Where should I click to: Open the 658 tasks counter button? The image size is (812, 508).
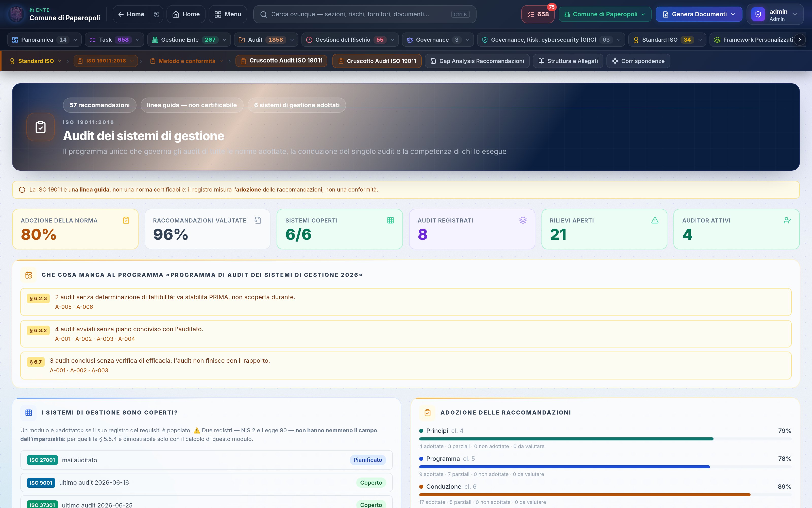coord(537,14)
